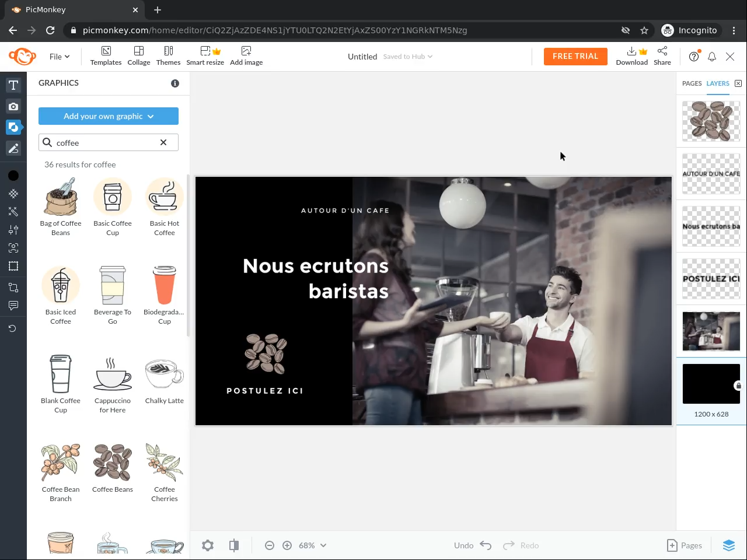Viewport: 747px width, 560px height.
Task: Open the Smart resize tool
Action: (205, 56)
